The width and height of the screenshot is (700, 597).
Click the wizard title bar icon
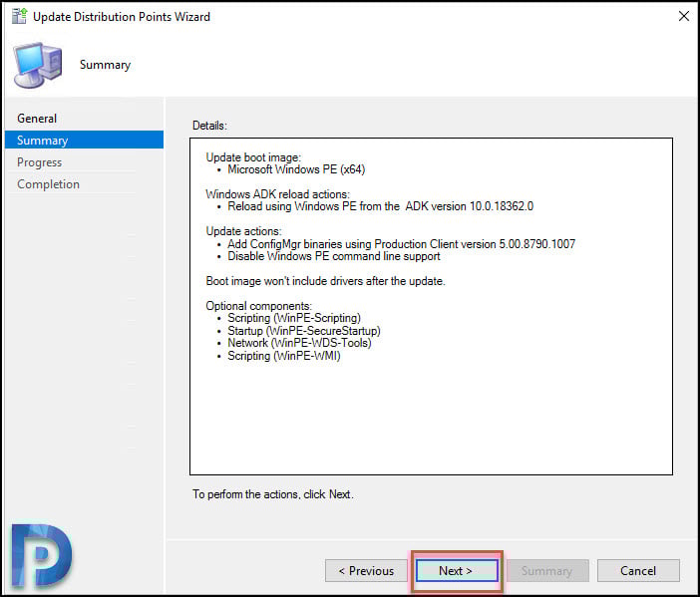coord(19,16)
